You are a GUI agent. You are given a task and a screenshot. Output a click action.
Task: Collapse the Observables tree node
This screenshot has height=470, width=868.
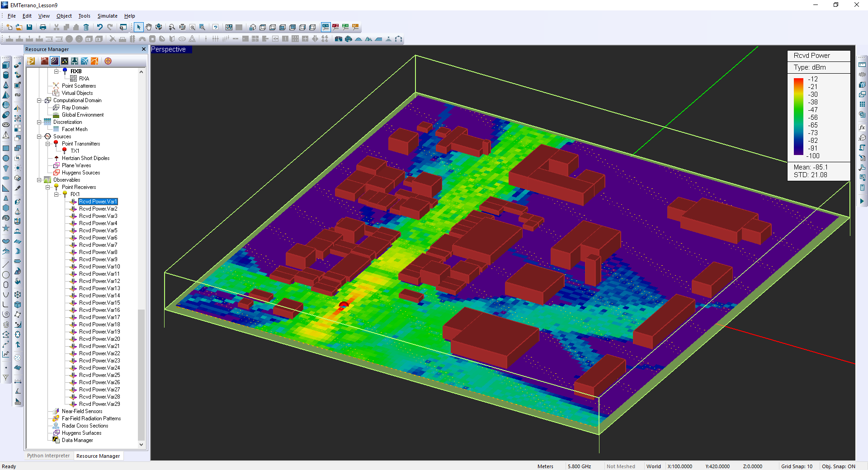(39, 180)
